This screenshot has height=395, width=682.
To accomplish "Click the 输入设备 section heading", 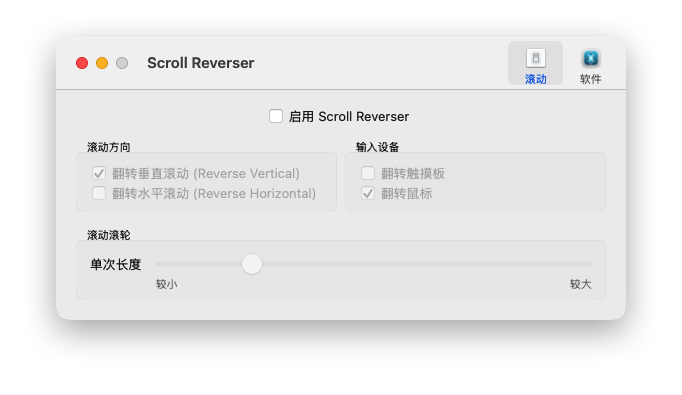I will [x=378, y=147].
